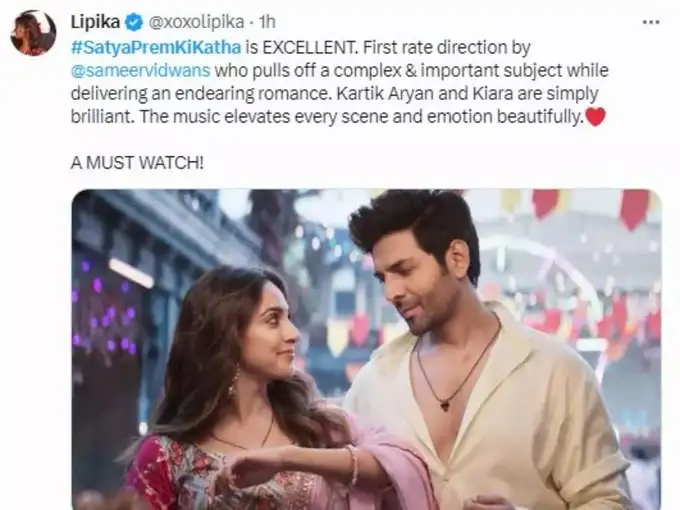Click the 'First rate direction by' phrase
Image resolution: width=680 pixels, height=510 pixels.
447,47
